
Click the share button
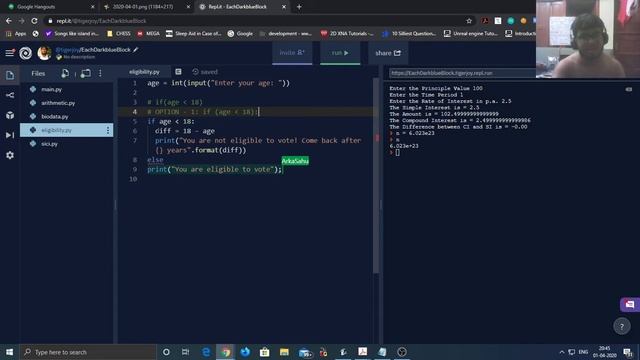[x=388, y=53]
